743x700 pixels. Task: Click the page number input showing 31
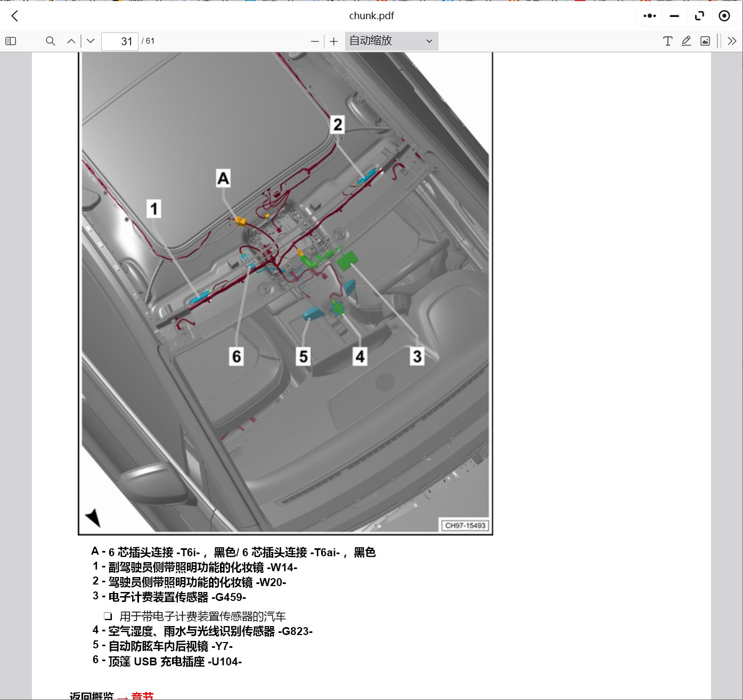click(120, 41)
